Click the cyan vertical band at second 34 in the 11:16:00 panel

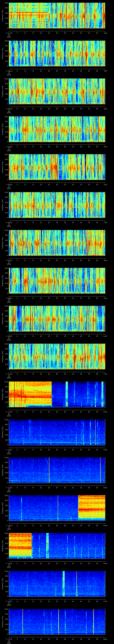pos(64,584)
